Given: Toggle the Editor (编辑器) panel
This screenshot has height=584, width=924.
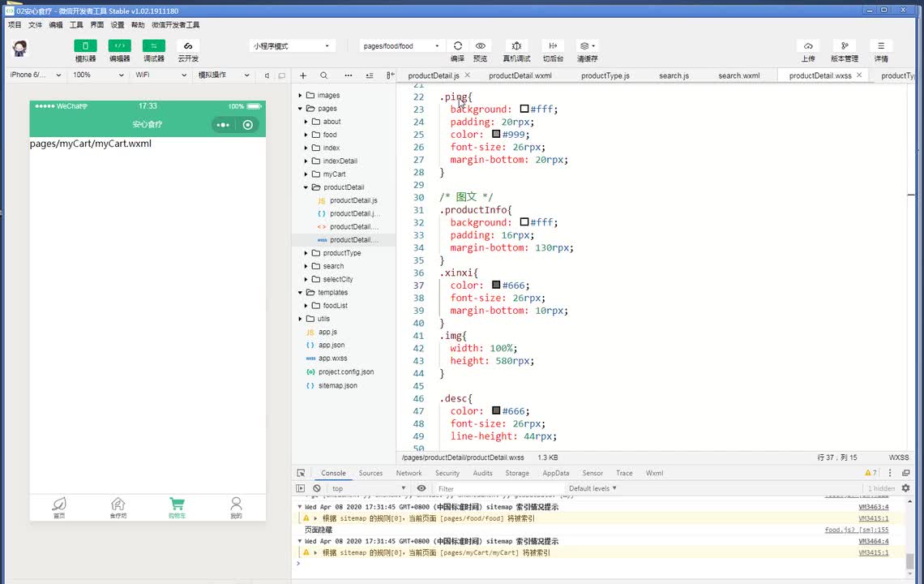Looking at the screenshot, I should tap(119, 46).
